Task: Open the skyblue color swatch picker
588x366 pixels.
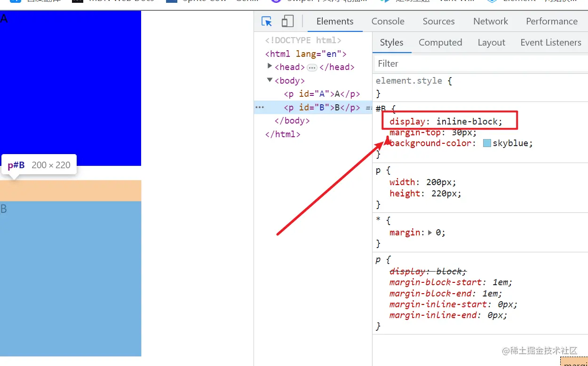Action: 487,143
